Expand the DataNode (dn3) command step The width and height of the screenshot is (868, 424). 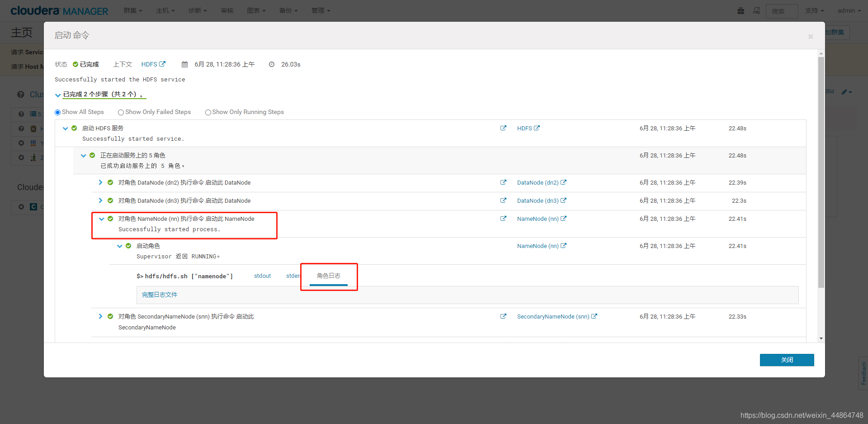click(100, 200)
